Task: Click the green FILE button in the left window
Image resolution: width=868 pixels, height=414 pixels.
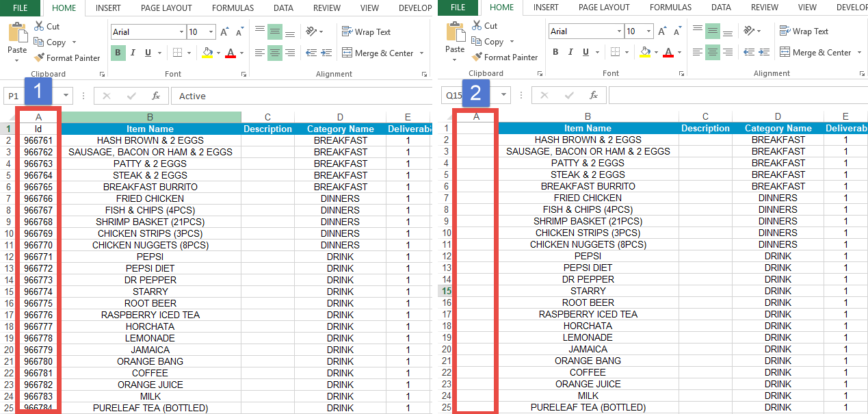Action: (x=21, y=8)
